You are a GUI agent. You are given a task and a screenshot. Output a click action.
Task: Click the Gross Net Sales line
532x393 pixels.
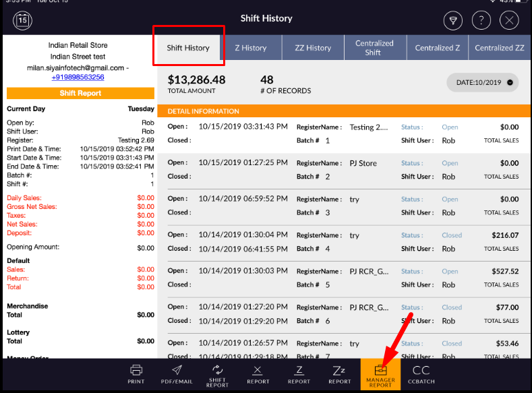pyautogui.click(x=80, y=206)
